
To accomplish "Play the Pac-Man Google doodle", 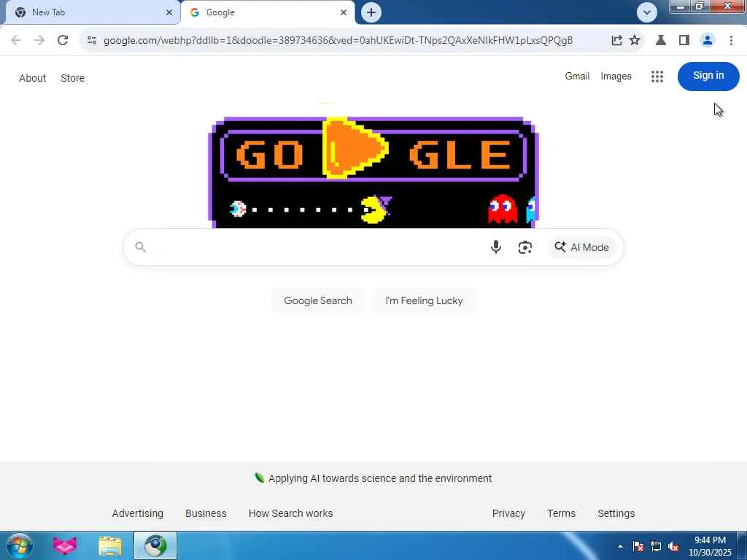I will click(x=355, y=148).
